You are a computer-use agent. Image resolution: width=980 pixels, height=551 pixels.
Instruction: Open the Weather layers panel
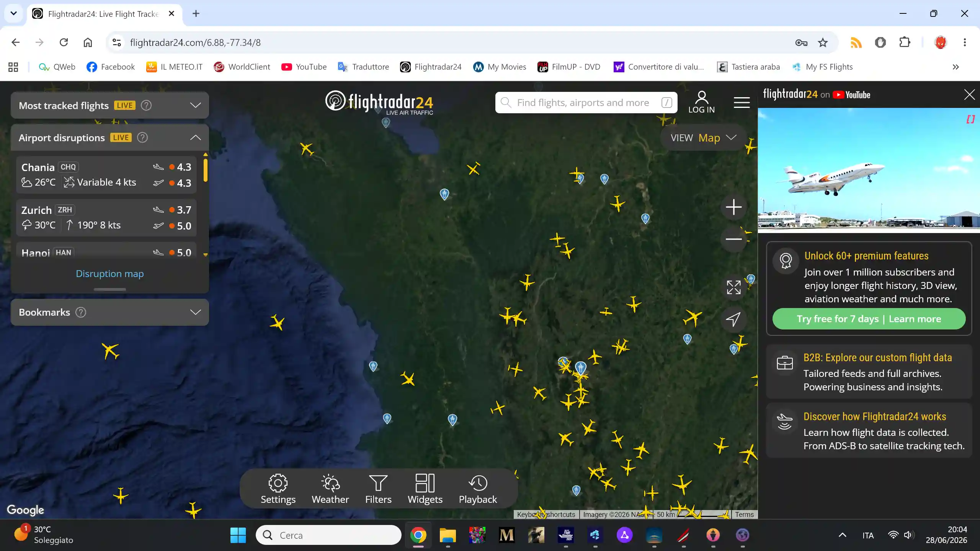[x=330, y=489]
